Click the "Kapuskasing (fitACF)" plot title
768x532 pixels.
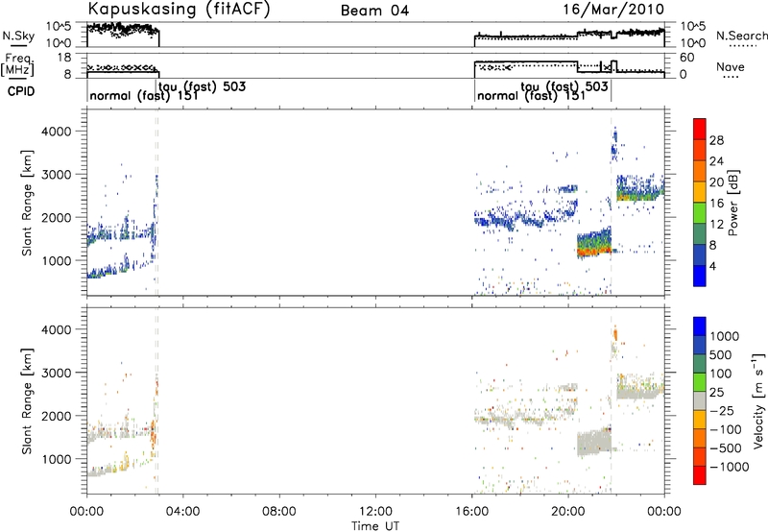click(179, 9)
